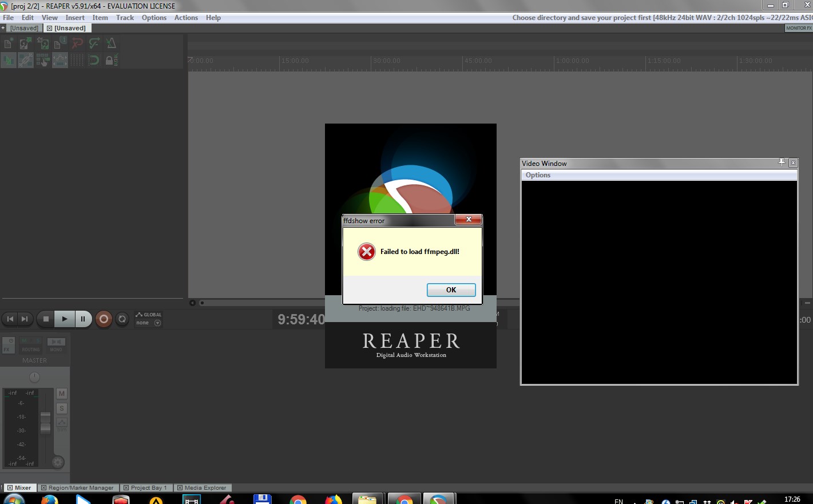The width and height of the screenshot is (813, 504).
Task: Click the red Record transport button
Action: pyautogui.click(x=104, y=319)
